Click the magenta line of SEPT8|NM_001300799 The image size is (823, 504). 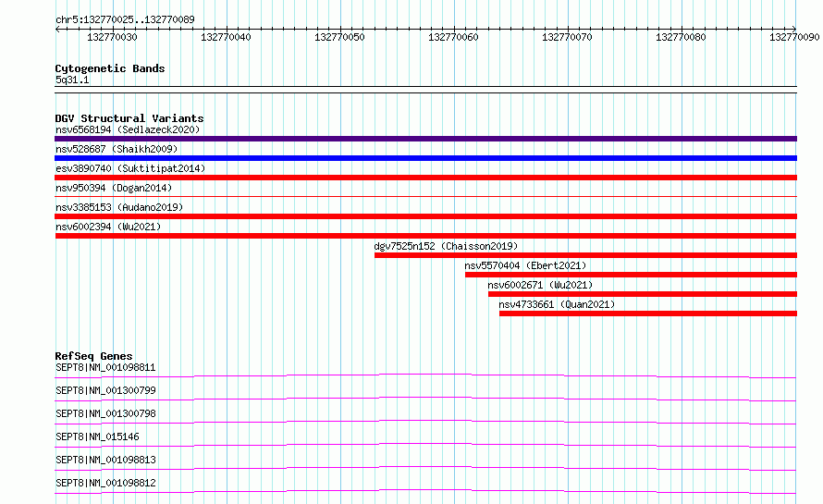[x=425, y=399]
